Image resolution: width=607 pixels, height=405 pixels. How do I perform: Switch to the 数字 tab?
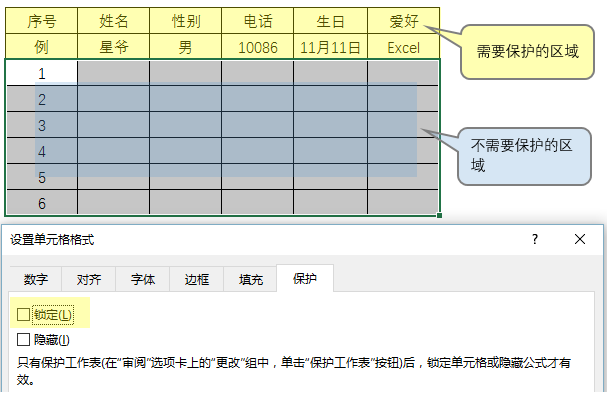click(x=36, y=279)
